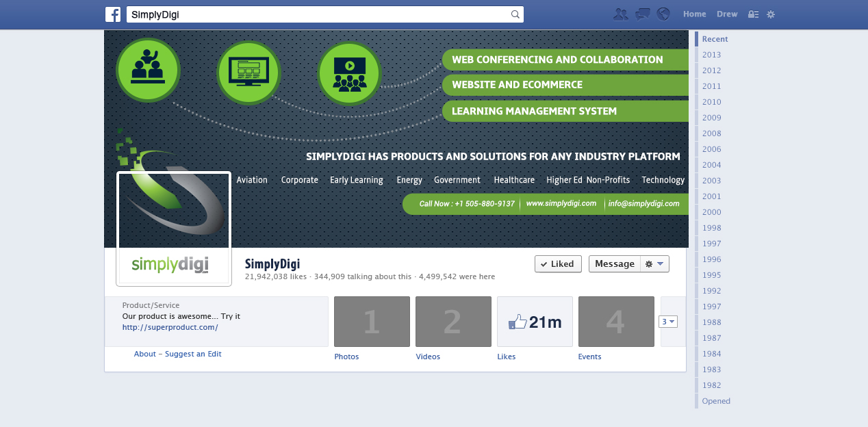The height and width of the screenshot is (427, 868).
Task: Click the search magnifier icon
Action: coord(515,14)
